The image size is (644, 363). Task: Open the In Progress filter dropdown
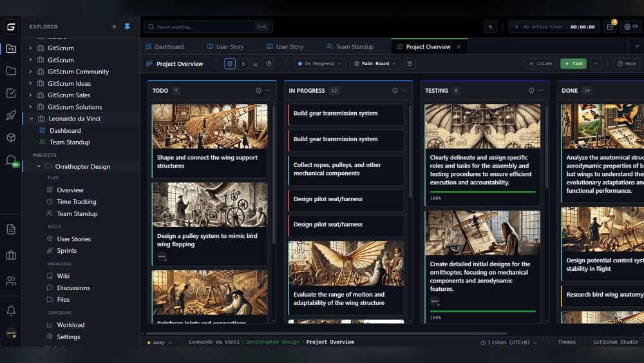click(x=319, y=64)
